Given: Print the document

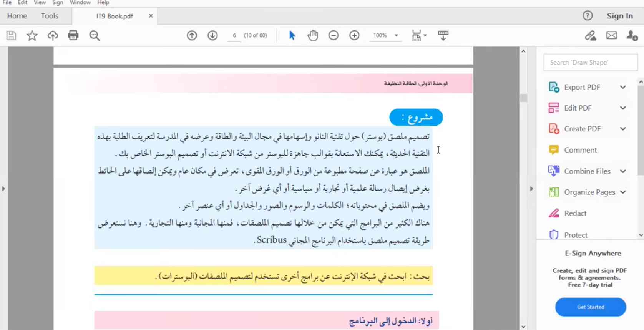Looking at the screenshot, I should click(x=73, y=36).
